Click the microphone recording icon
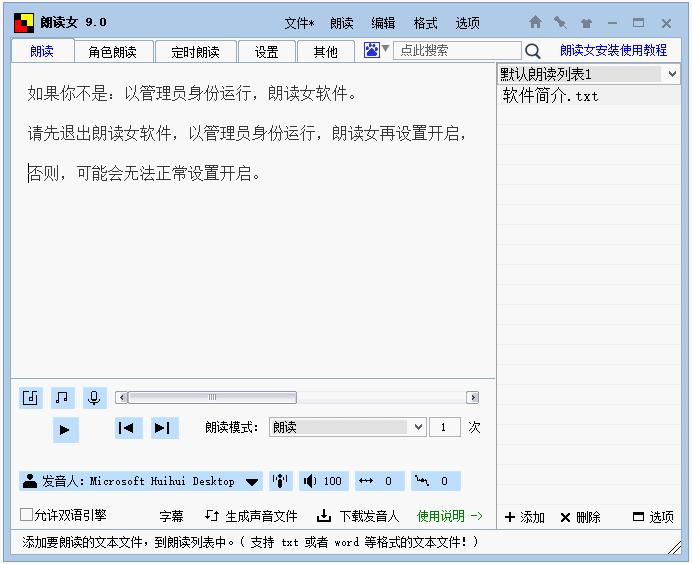This screenshot has width=692, height=564. [94, 398]
